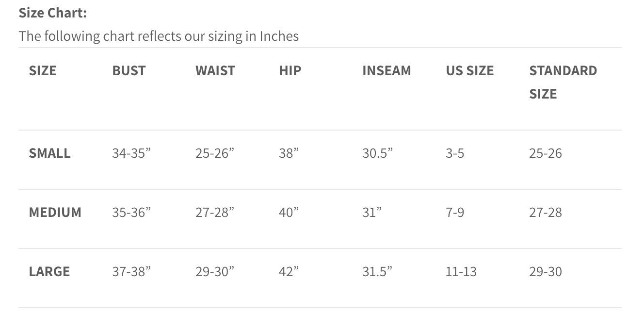Select the MEDIUM row label

coord(55,213)
